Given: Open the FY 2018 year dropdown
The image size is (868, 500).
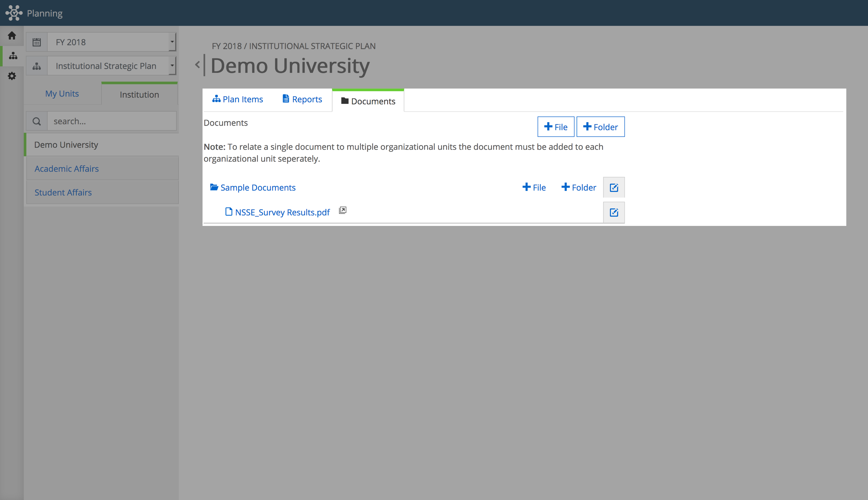Looking at the screenshot, I should (112, 42).
